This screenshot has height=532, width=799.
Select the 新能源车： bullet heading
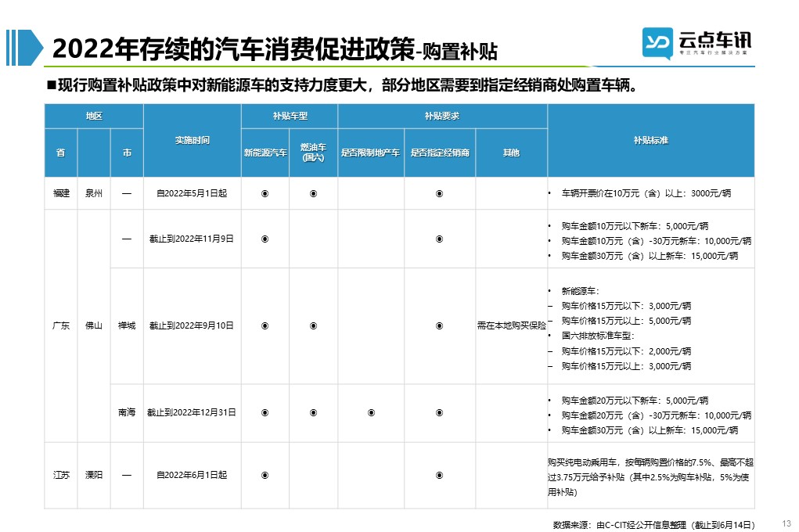(x=581, y=291)
